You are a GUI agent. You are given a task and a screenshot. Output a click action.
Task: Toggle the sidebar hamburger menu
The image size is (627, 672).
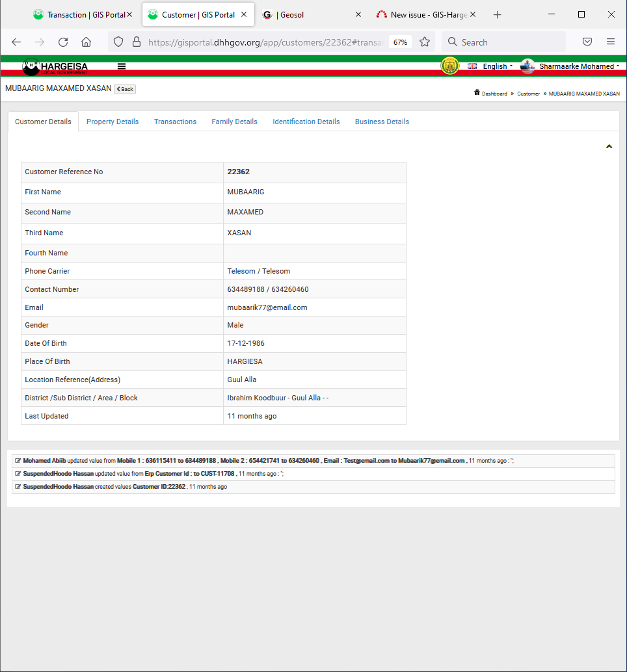pyautogui.click(x=122, y=66)
